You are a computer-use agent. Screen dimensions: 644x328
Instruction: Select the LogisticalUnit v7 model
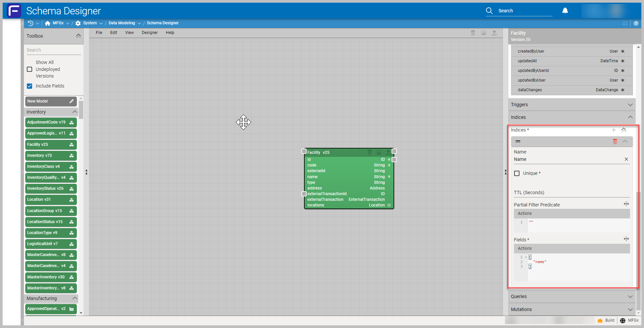point(51,244)
